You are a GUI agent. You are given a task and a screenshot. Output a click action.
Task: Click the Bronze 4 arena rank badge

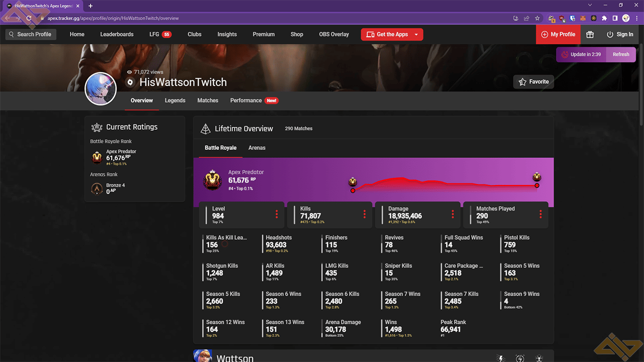(97, 189)
